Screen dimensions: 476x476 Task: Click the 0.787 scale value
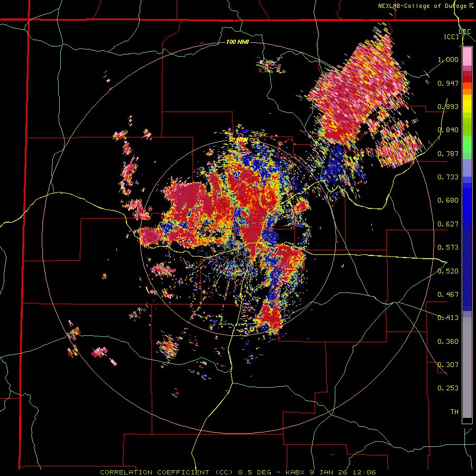[x=448, y=153]
